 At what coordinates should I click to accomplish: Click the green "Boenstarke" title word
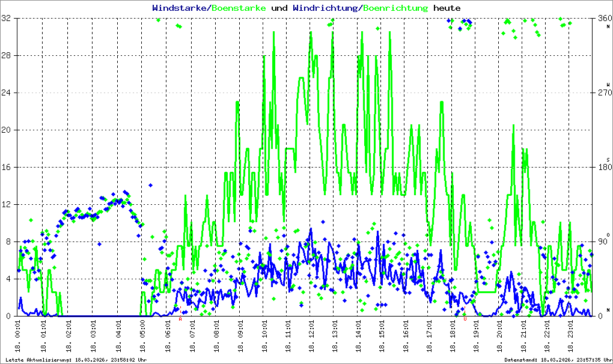(x=239, y=8)
